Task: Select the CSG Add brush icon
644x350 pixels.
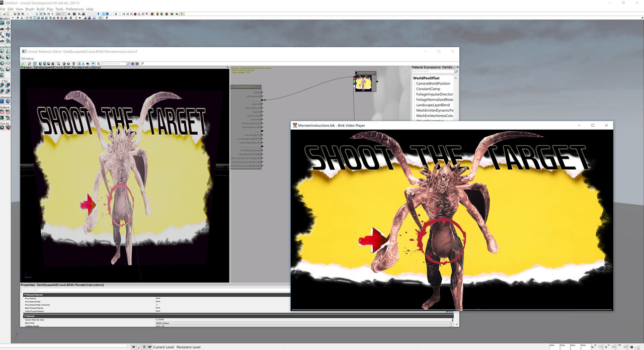Action: click(x=3, y=85)
